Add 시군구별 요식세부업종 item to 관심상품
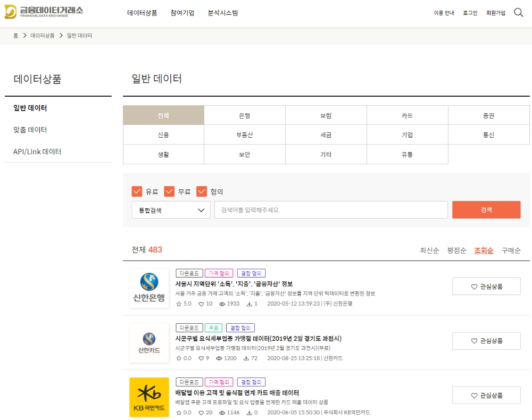The image size is (532, 420). click(x=486, y=341)
